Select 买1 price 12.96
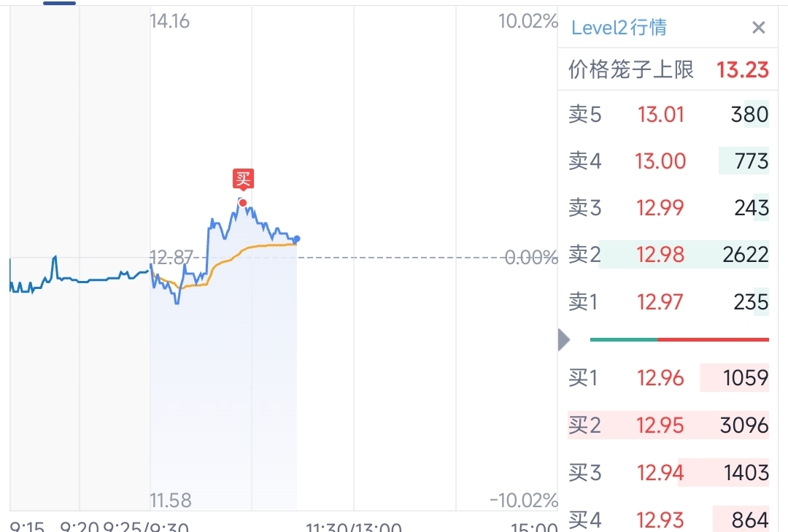Image resolution: width=788 pixels, height=532 pixels. coord(660,377)
